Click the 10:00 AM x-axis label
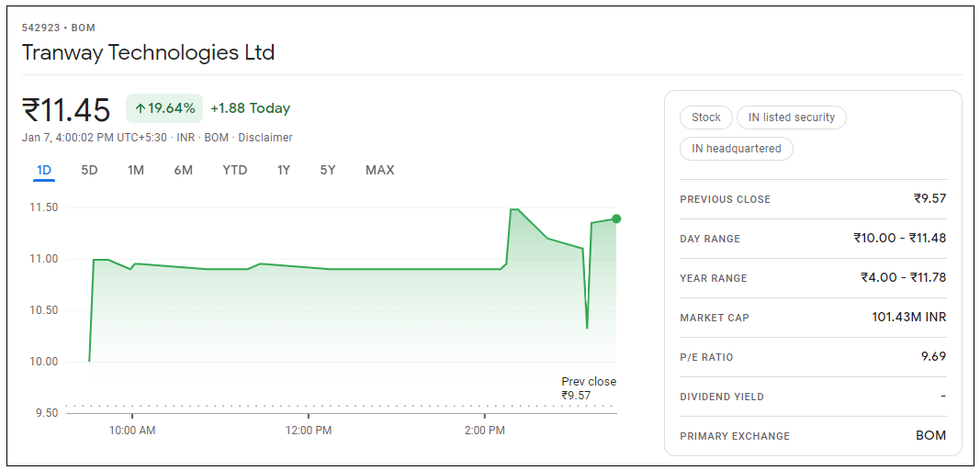 pyautogui.click(x=131, y=431)
